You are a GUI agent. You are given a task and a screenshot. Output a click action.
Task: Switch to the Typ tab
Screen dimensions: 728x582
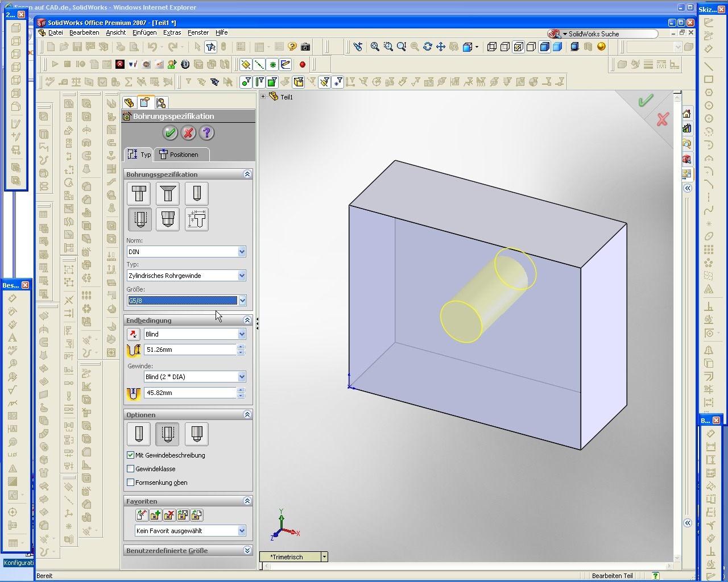[x=139, y=155]
